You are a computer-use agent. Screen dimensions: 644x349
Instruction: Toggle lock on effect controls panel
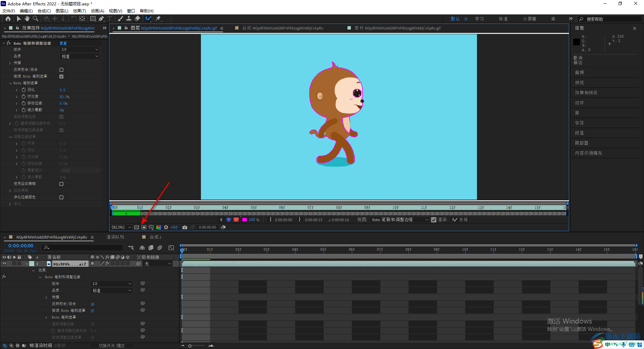(17, 28)
